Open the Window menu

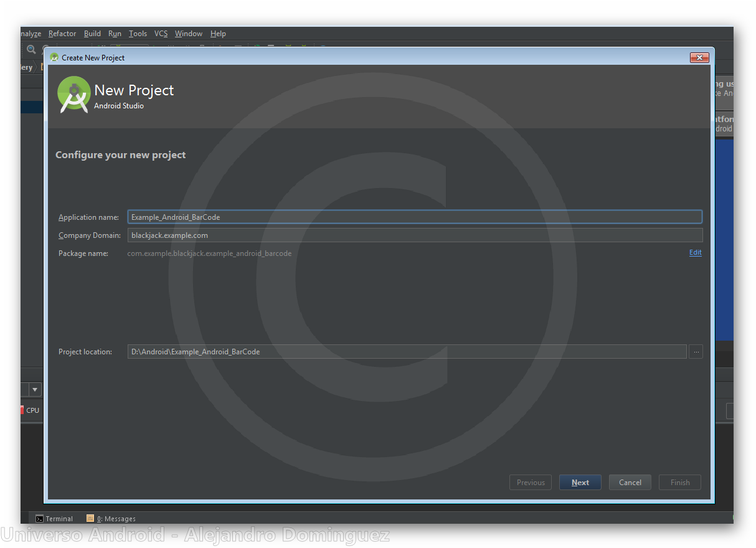188,34
